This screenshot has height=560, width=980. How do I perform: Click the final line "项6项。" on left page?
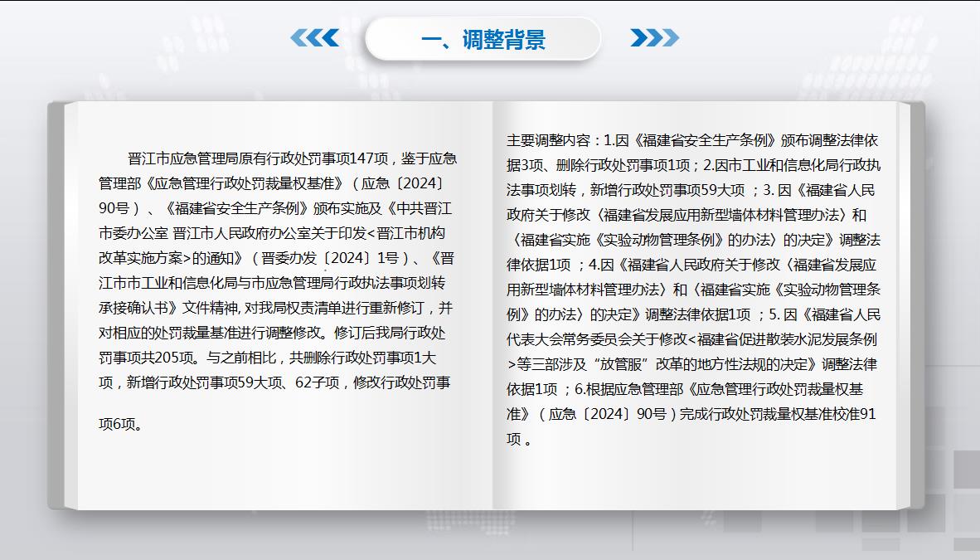tap(120, 424)
